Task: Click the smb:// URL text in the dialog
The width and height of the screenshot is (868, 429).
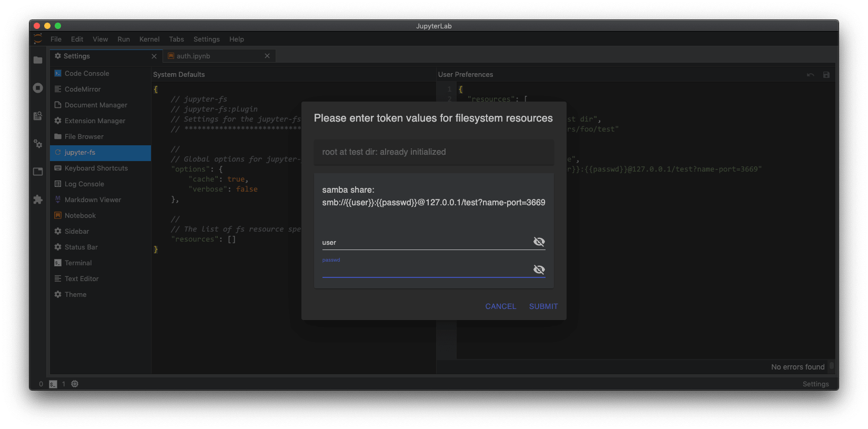Action: pyautogui.click(x=434, y=203)
